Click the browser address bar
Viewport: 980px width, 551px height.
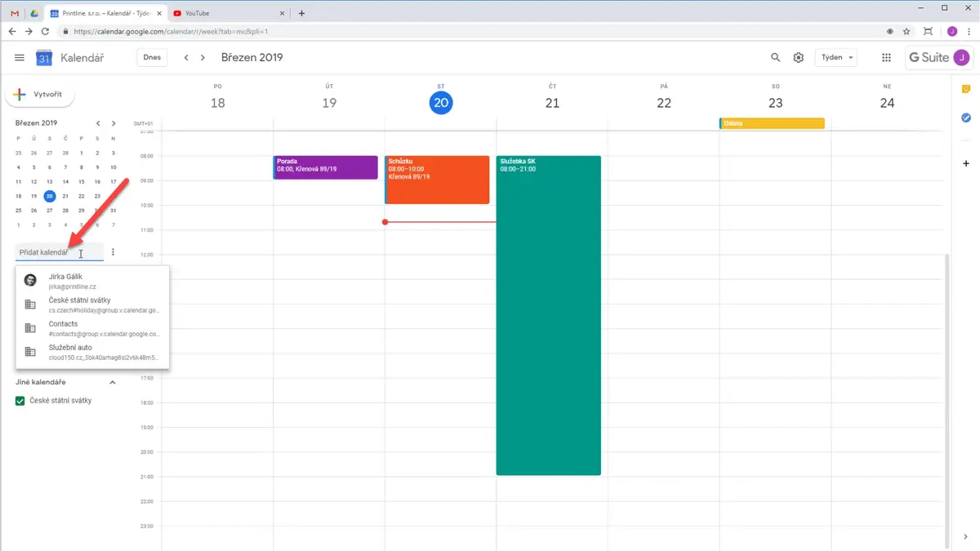click(x=474, y=32)
